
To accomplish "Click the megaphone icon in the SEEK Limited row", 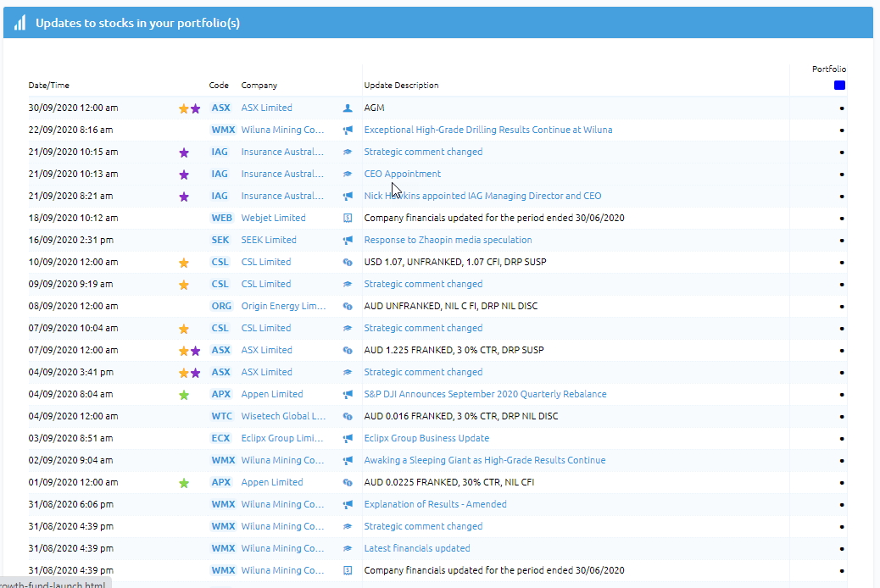I will coord(348,240).
